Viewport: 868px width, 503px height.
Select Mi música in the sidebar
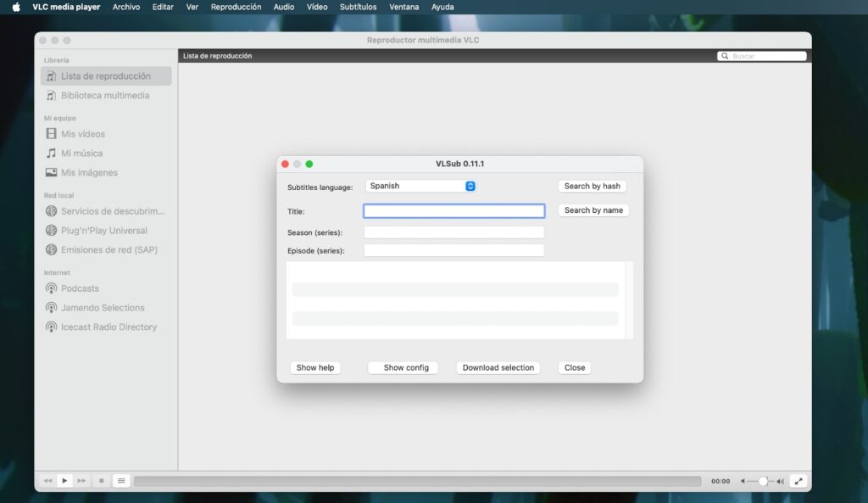coord(79,153)
